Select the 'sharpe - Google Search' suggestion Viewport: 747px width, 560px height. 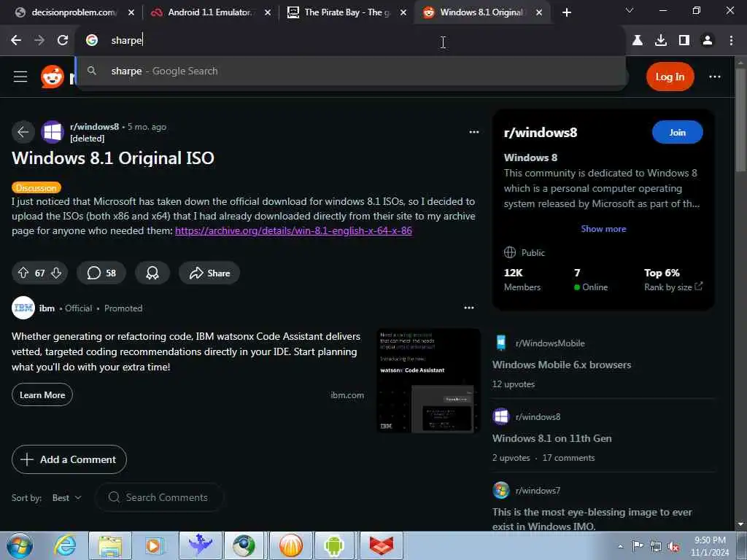coord(350,71)
